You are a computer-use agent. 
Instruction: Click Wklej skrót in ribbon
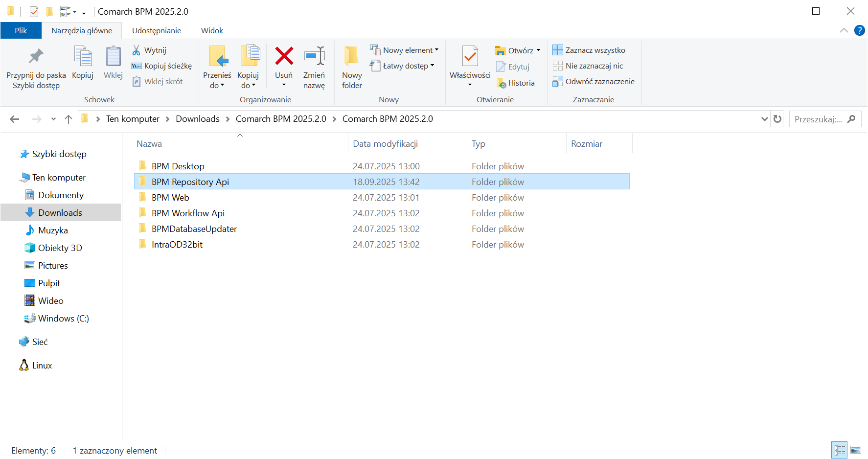(x=158, y=81)
